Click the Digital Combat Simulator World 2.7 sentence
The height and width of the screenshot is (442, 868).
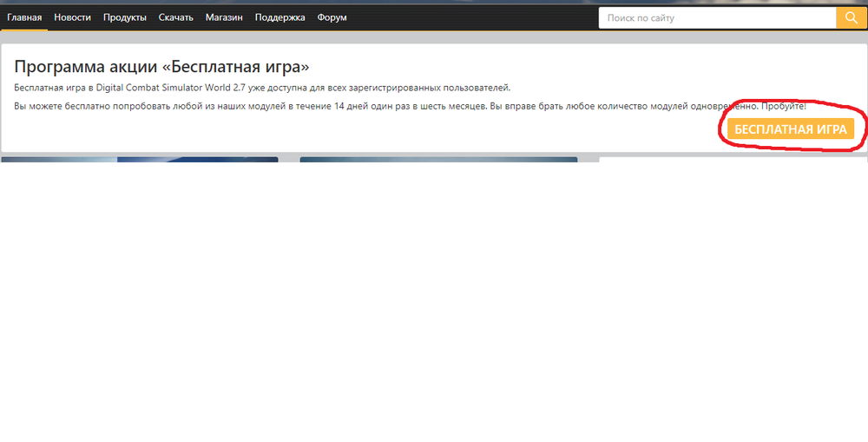click(262, 88)
